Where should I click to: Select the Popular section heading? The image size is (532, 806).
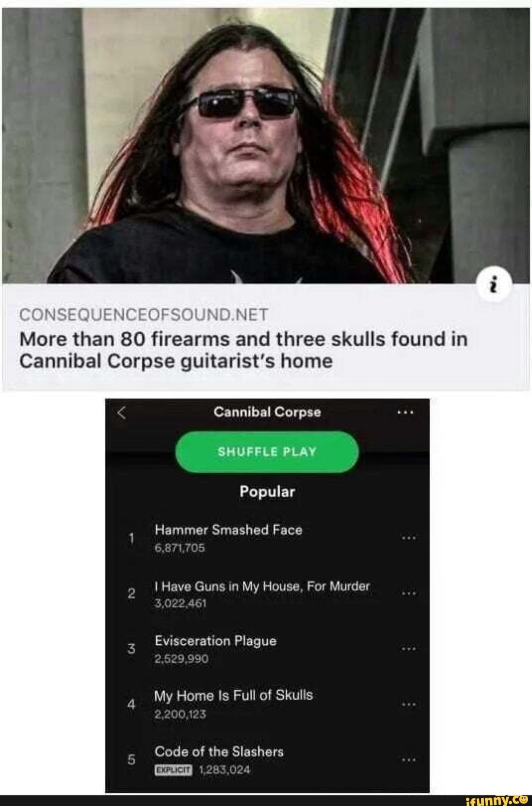pos(267,491)
